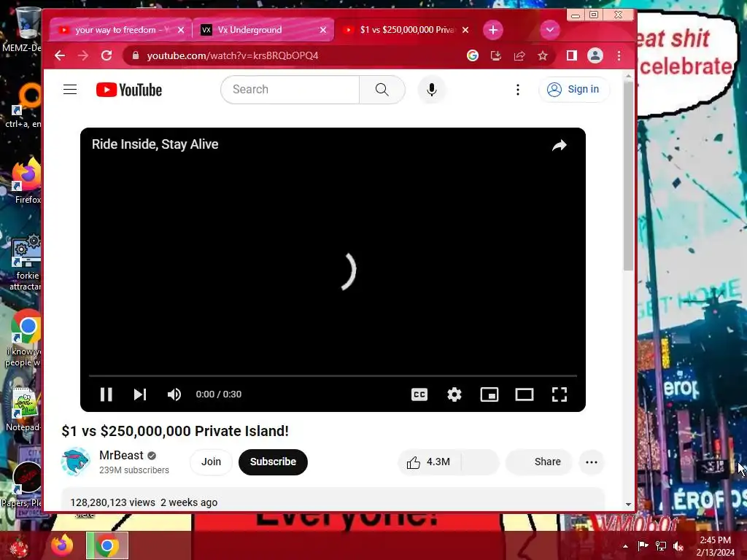Subscribe to MrBeast
This screenshot has width=747, height=560.
[x=273, y=462]
